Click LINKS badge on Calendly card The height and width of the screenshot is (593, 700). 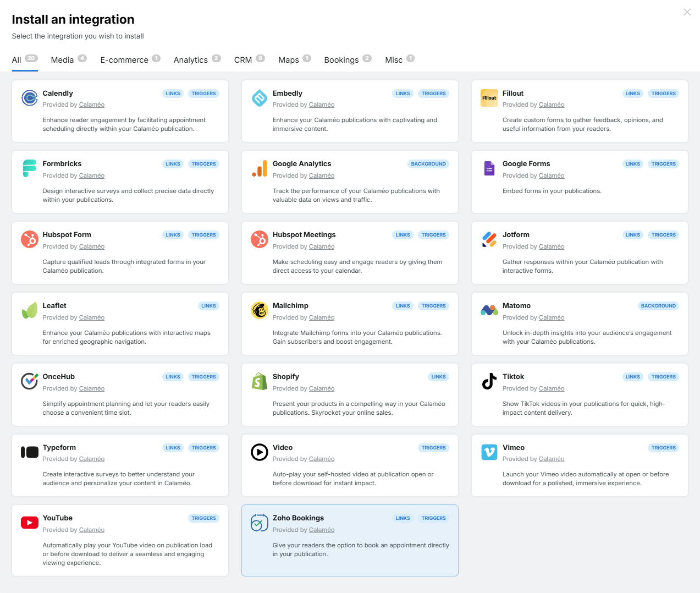tap(173, 94)
